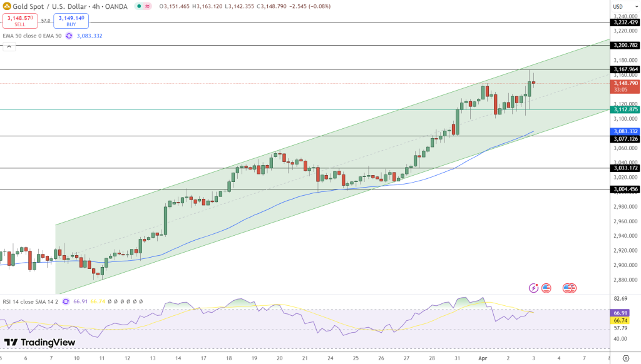This screenshot has height=364, width=641.
Task: Click the High value H3,163.120
Action: click(207, 6)
